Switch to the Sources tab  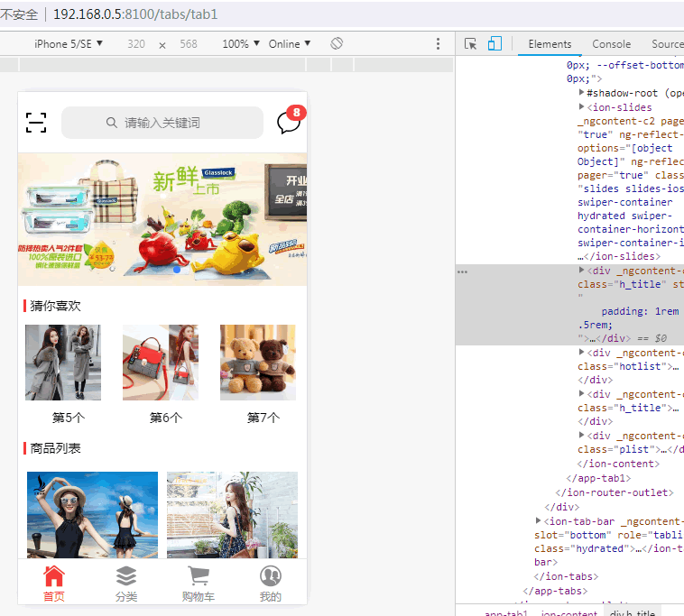pyautogui.click(x=668, y=44)
